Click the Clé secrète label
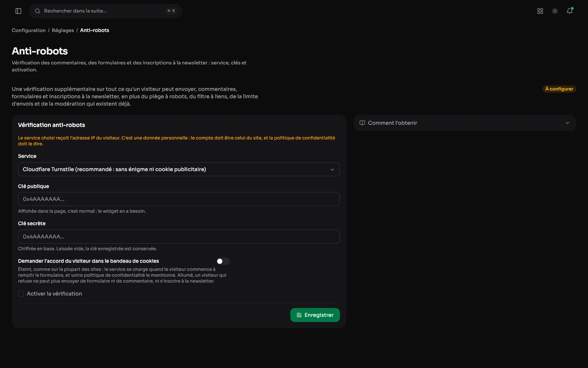The width and height of the screenshot is (588, 368). (32, 223)
